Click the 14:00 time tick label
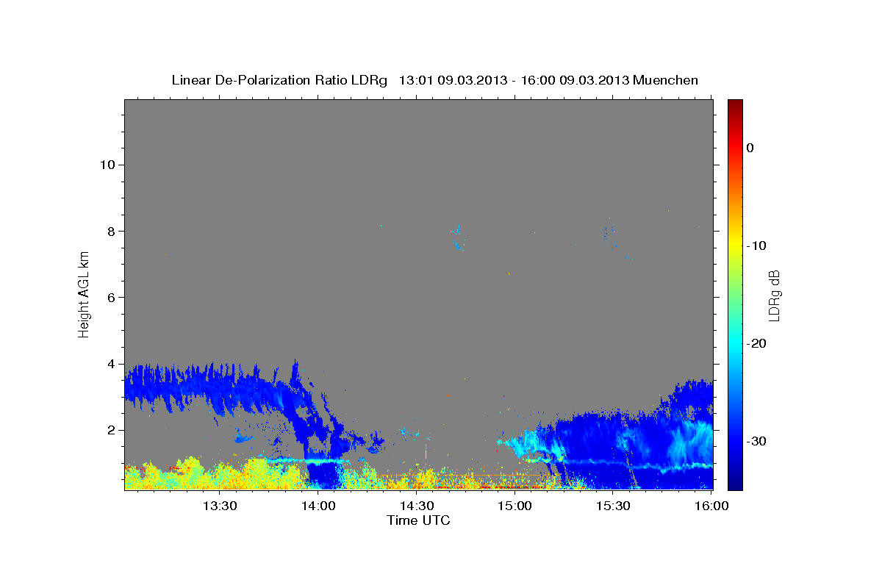Image resolution: width=882 pixels, height=588 pixels. [318, 506]
